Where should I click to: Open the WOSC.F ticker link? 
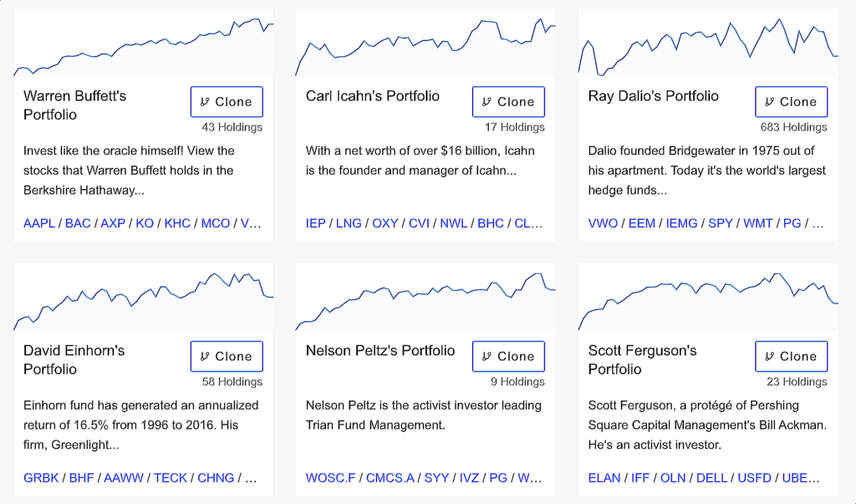(x=331, y=478)
